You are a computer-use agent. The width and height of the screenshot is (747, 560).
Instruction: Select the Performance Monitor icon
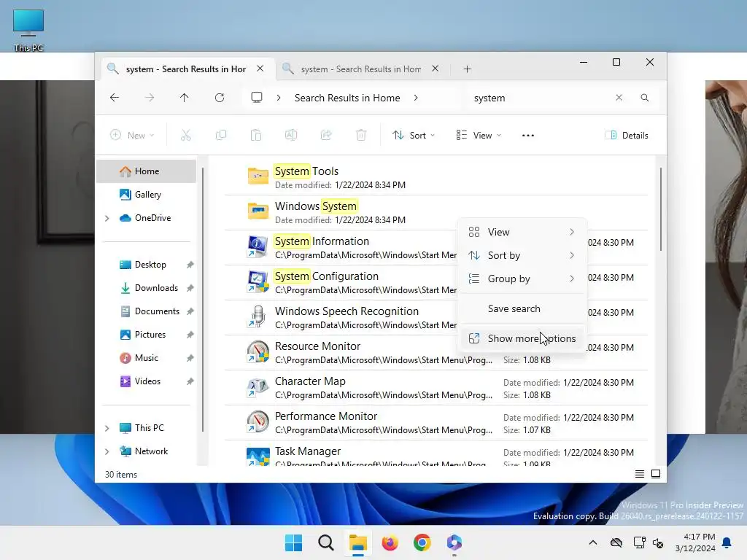point(258,422)
